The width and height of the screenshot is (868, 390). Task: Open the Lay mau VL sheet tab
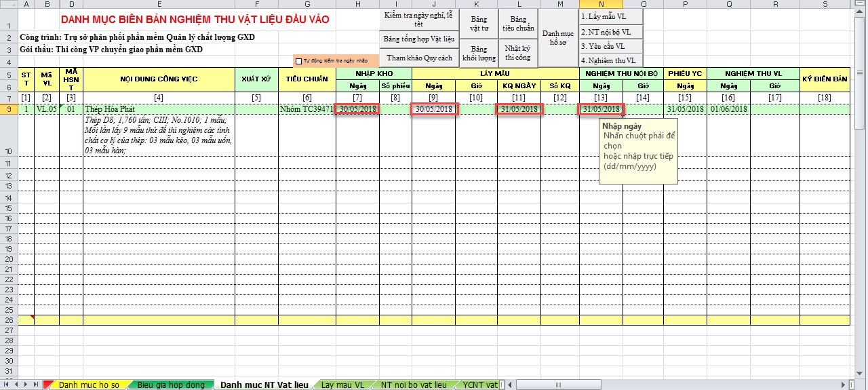tap(342, 385)
